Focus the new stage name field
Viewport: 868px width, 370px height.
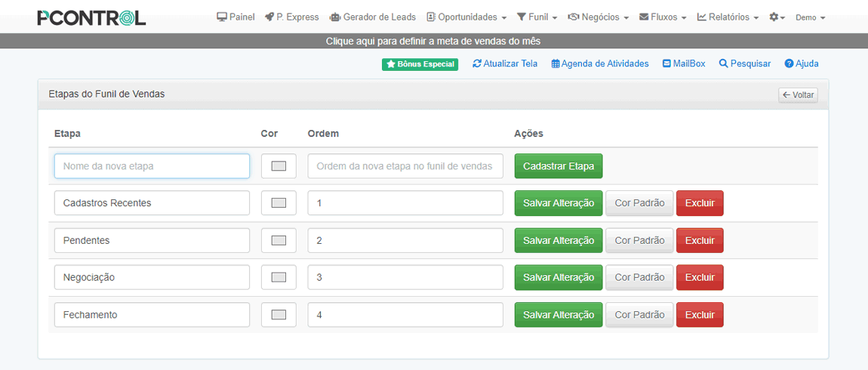(152, 166)
